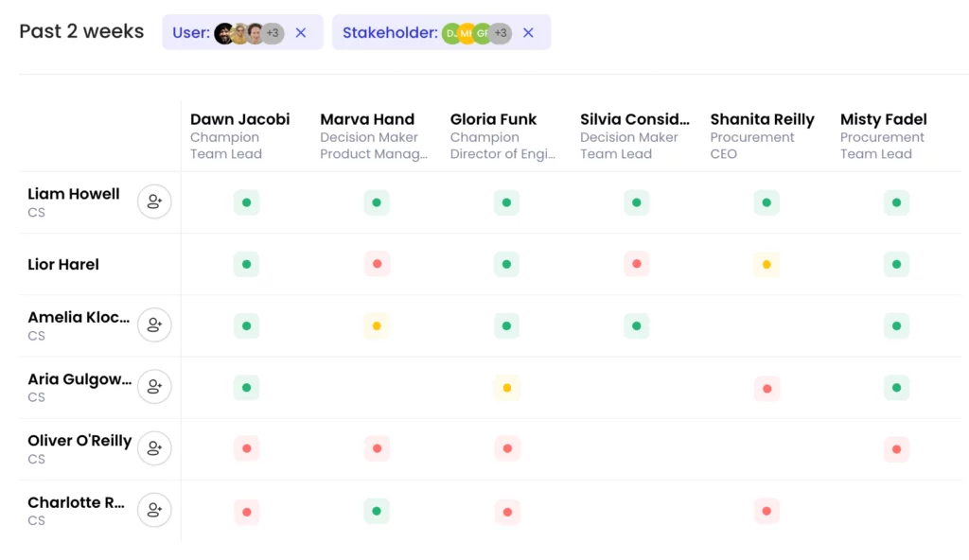Click add-user icon beside Amelia Kloc
The height and width of the screenshot is (560, 969).
point(154,325)
